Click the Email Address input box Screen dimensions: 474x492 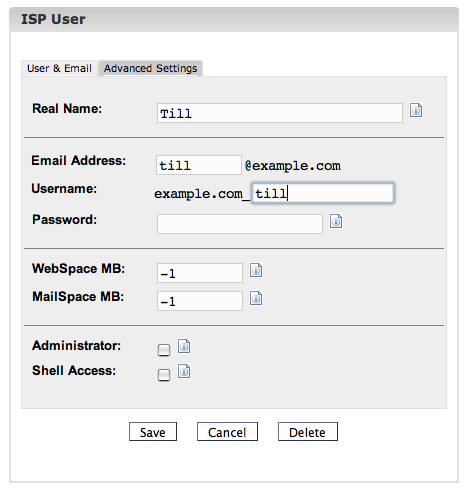coord(199,165)
